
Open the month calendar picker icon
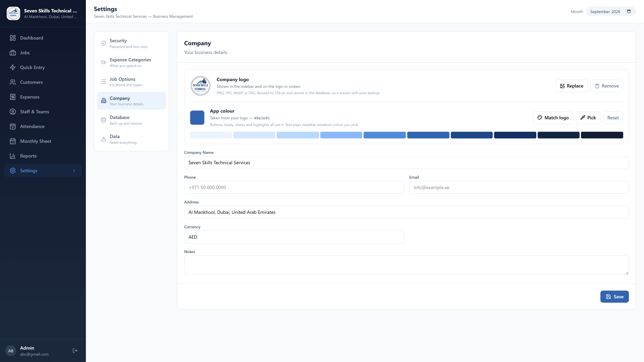click(x=629, y=12)
